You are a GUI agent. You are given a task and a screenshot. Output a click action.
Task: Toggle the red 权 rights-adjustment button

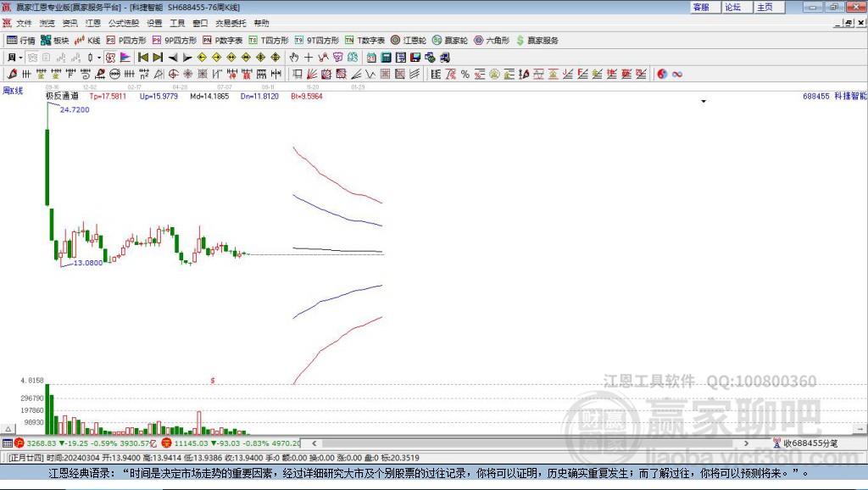[x=111, y=57]
